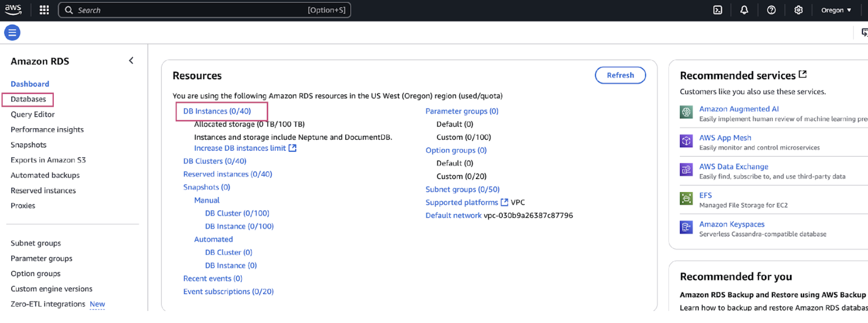Screen dimensions: 868x323
Task: Click the AWS App Mesh service icon
Action: (686, 141)
